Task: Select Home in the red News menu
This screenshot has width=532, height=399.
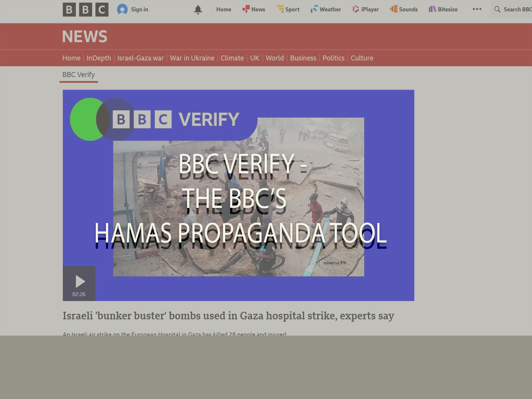Action: click(71, 58)
